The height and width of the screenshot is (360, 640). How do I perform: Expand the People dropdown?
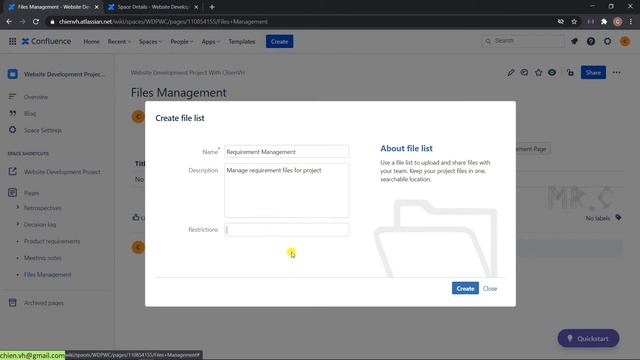pos(182,42)
